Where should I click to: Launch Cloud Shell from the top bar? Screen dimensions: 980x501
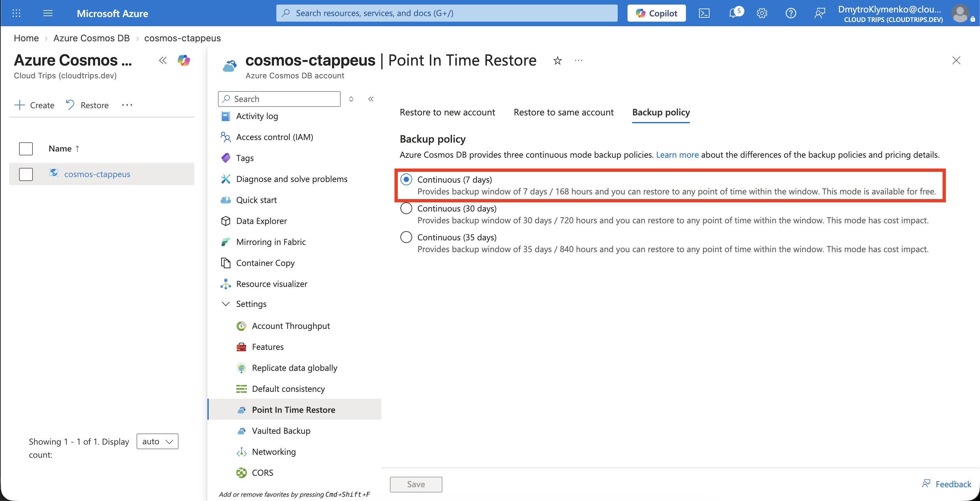tap(704, 13)
